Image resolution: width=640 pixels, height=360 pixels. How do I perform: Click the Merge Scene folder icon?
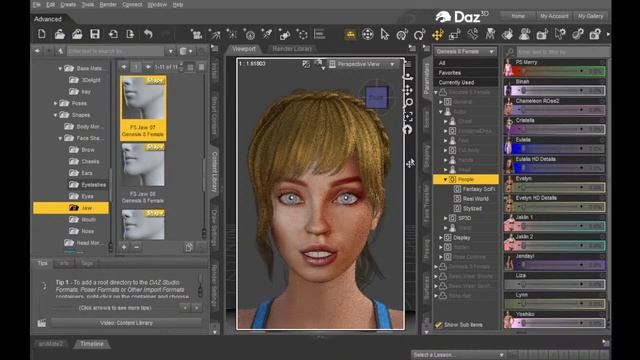click(x=77, y=34)
